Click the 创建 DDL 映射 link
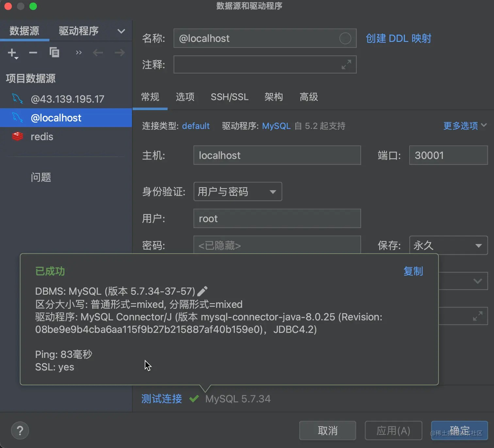 (398, 38)
